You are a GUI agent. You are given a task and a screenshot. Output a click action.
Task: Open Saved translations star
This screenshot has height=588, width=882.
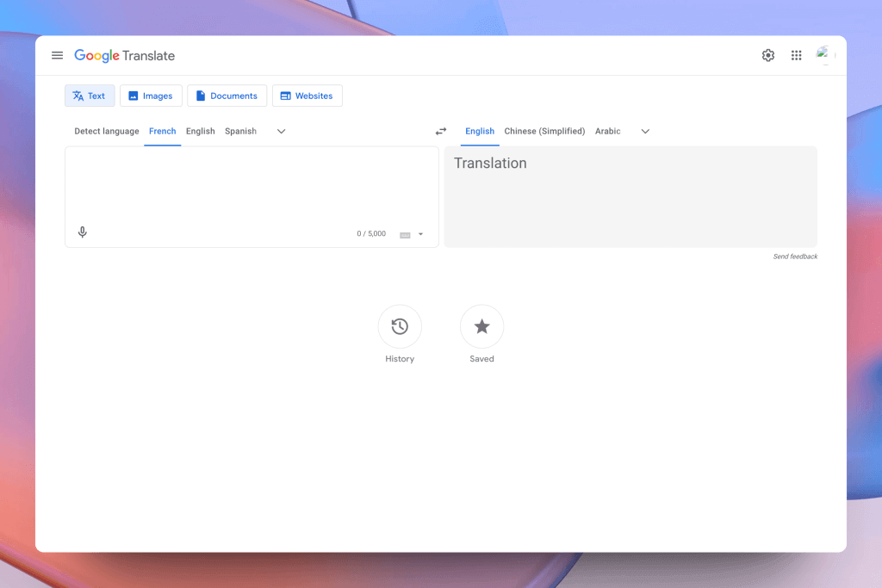[x=481, y=327]
